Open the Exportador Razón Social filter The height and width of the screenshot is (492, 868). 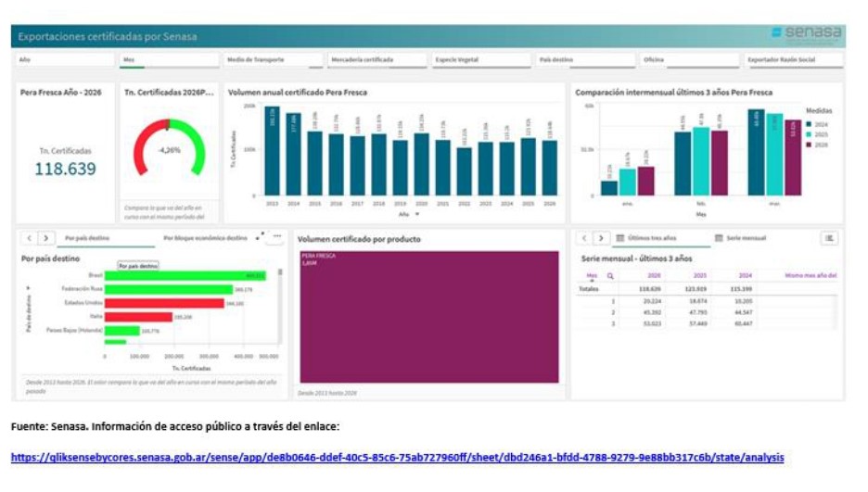coord(793,60)
